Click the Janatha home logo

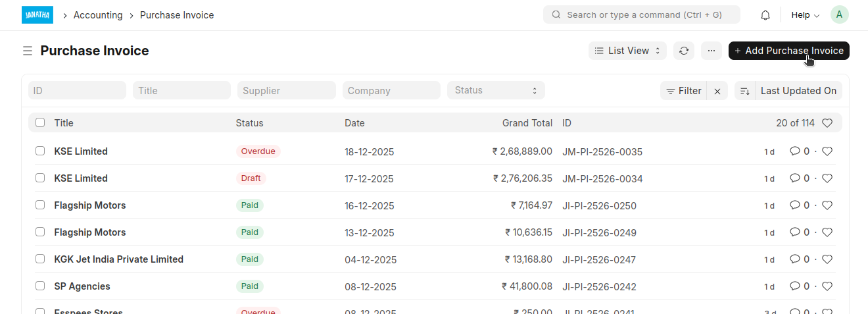click(37, 15)
